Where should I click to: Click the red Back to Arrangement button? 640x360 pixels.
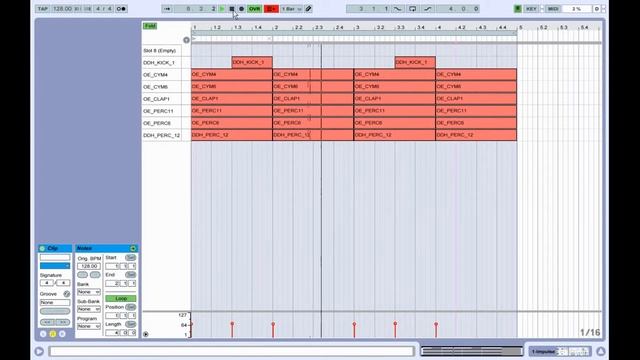(x=271, y=9)
